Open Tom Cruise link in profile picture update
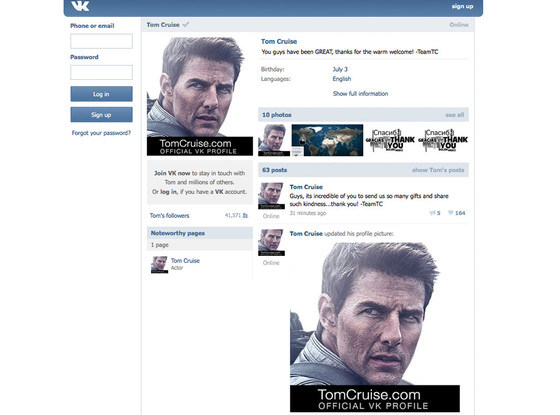The height and width of the screenshot is (415, 560). 306,234
